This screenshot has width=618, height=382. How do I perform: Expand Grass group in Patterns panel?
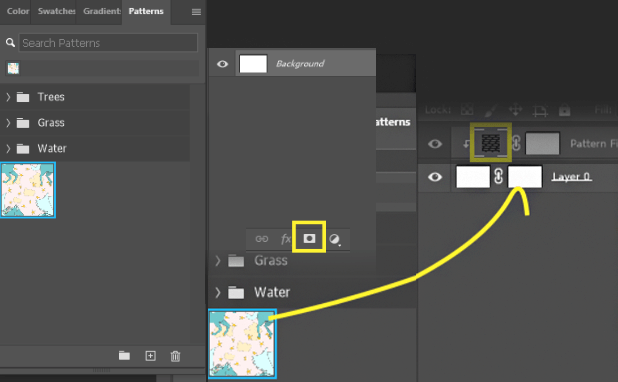click(x=8, y=123)
